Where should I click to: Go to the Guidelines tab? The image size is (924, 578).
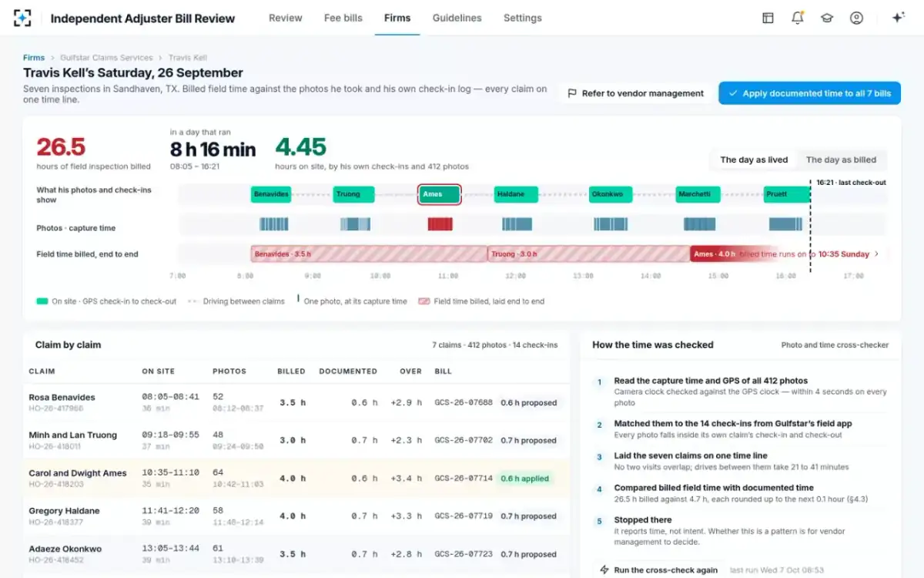(457, 18)
